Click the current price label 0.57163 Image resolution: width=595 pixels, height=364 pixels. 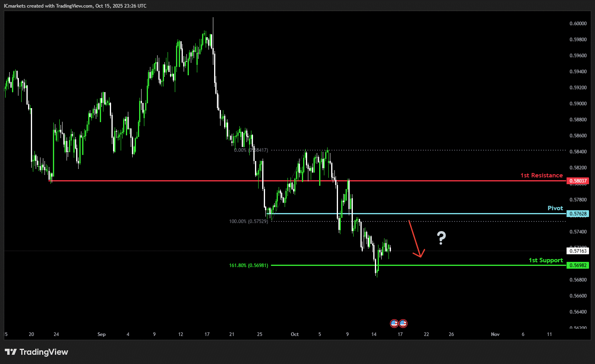pos(578,251)
